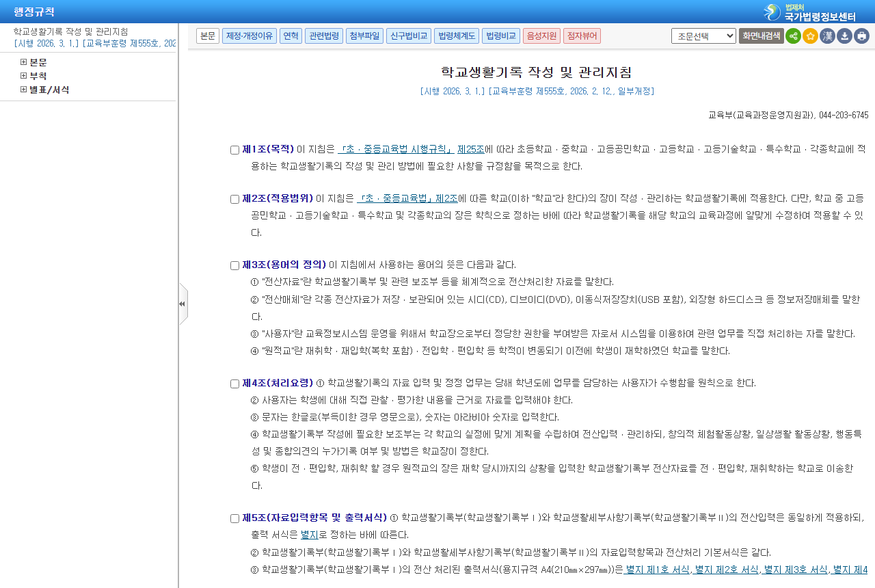Open the 조문선택 dropdown
Viewport: 875px width, 588px height.
pyautogui.click(x=703, y=36)
